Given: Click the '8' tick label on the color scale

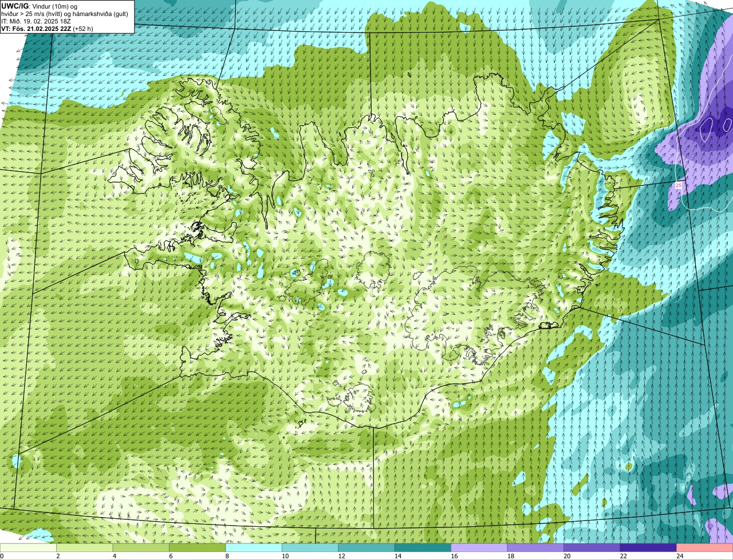Looking at the screenshot, I should (x=227, y=555).
